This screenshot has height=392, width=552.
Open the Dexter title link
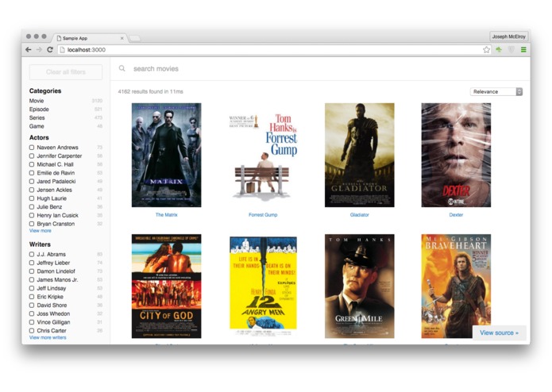click(x=456, y=214)
